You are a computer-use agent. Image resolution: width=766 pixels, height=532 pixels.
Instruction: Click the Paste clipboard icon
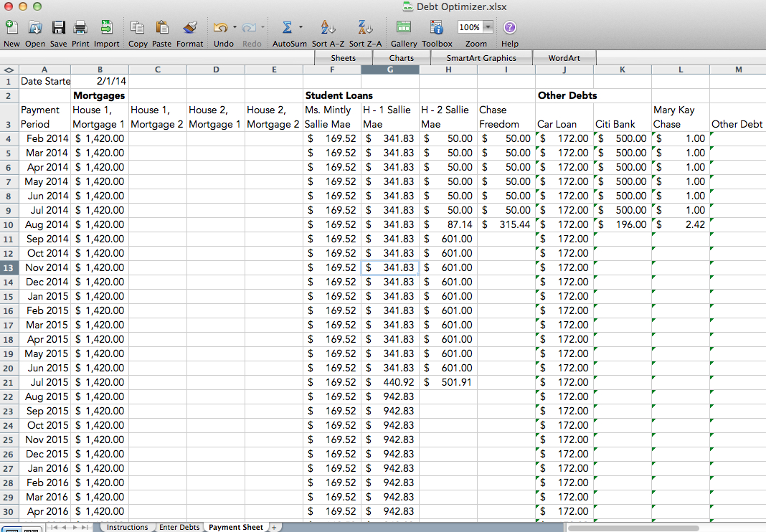coord(162,28)
